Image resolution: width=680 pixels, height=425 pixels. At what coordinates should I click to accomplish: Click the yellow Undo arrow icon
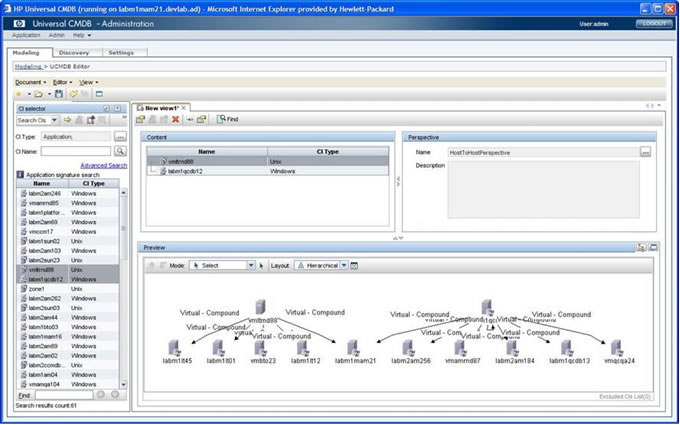click(73, 94)
